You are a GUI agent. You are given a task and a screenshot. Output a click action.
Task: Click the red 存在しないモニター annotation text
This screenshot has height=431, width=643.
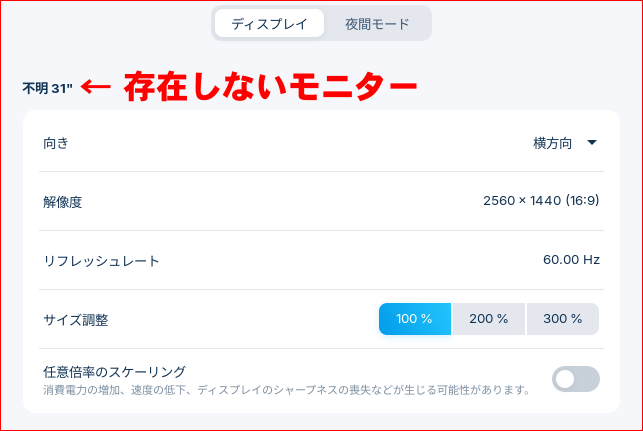point(270,88)
